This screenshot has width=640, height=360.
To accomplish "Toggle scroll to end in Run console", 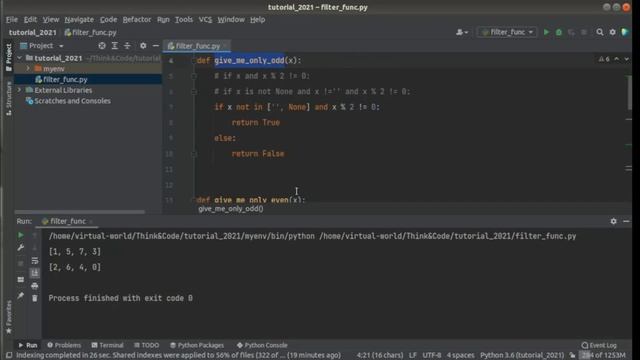I will coord(35,273).
